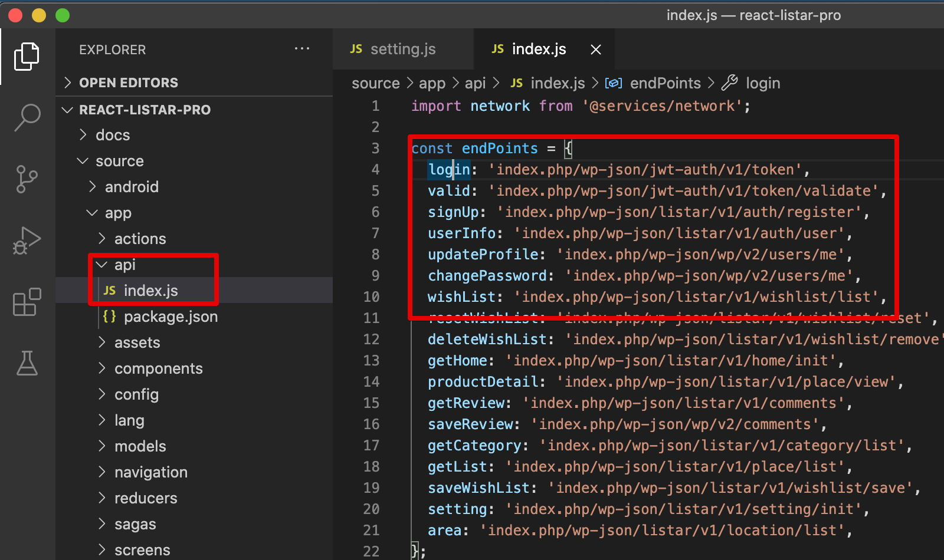Open the Extensions view
The height and width of the screenshot is (560, 944).
pyautogui.click(x=27, y=302)
